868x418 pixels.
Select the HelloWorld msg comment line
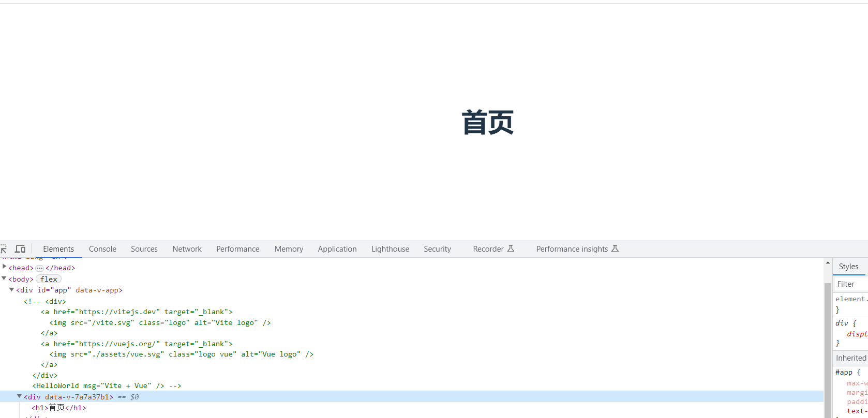pyautogui.click(x=107, y=385)
